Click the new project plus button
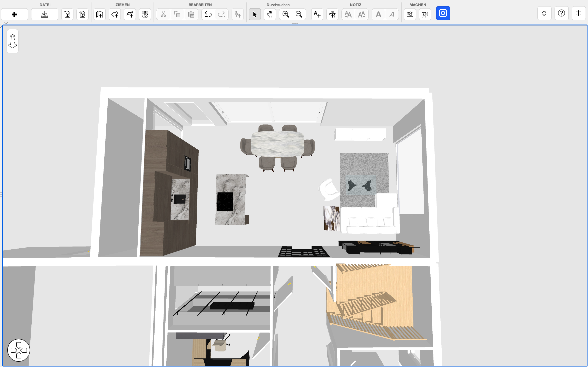This screenshot has width=588, height=367. [14, 14]
